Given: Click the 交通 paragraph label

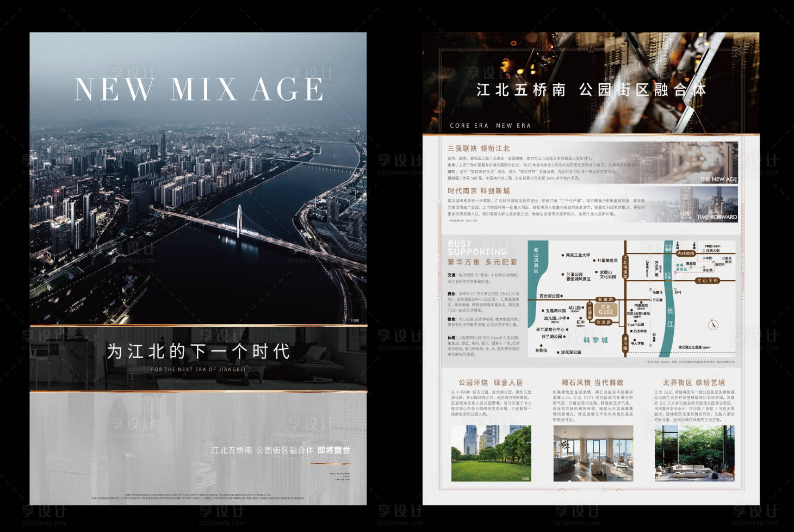Looking at the screenshot, I should [451, 275].
